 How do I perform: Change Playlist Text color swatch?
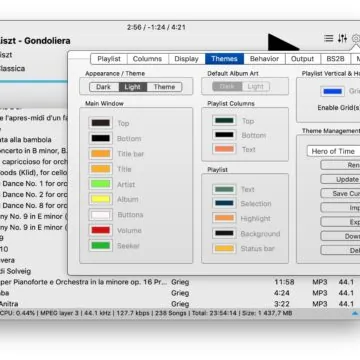point(224,189)
